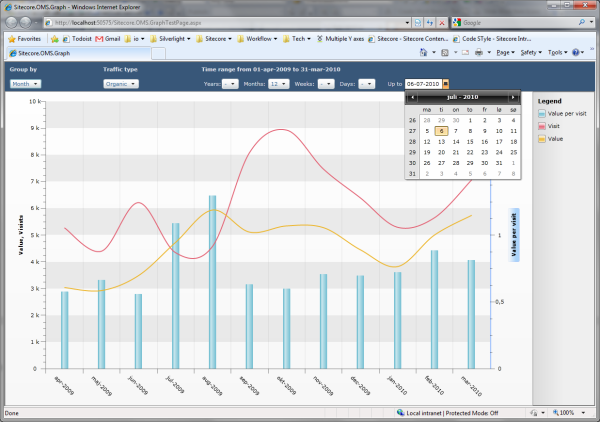Image resolution: width=600 pixels, height=422 pixels.
Task: Open the Traffic type Organic dropdown
Action: [121, 84]
